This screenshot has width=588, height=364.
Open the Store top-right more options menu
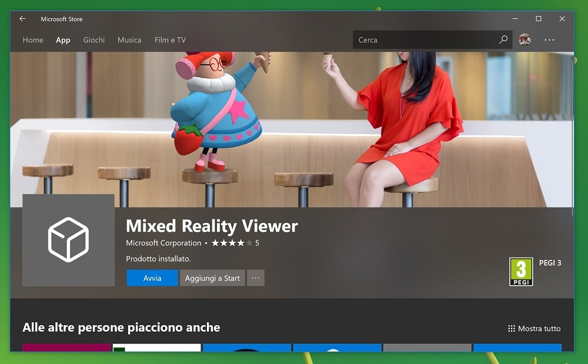[x=549, y=40]
